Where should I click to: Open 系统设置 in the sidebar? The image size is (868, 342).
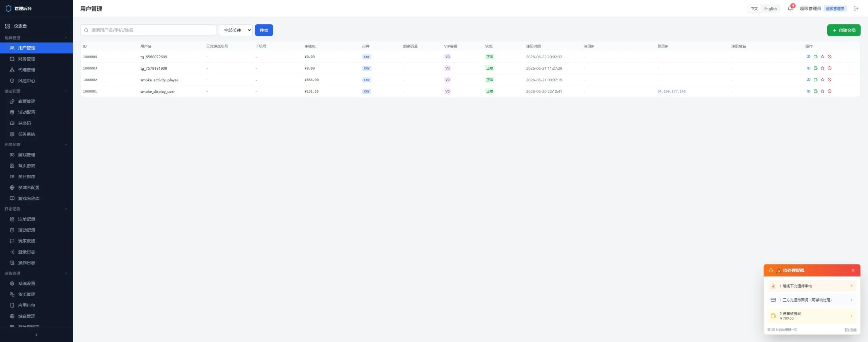point(36,283)
